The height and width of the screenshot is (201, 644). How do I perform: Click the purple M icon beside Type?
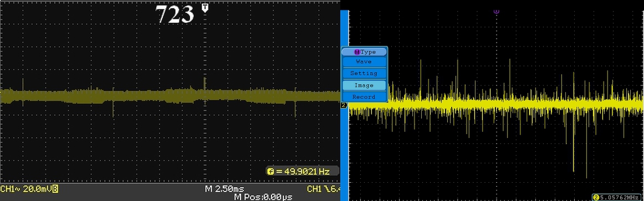[x=357, y=52]
